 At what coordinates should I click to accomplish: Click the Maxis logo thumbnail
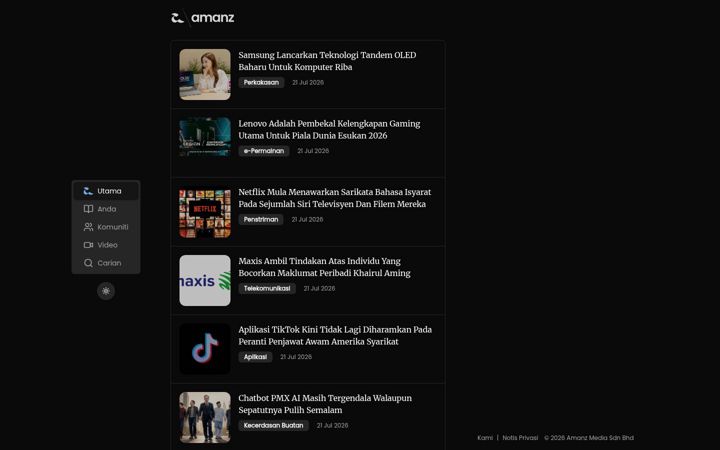pos(205,281)
